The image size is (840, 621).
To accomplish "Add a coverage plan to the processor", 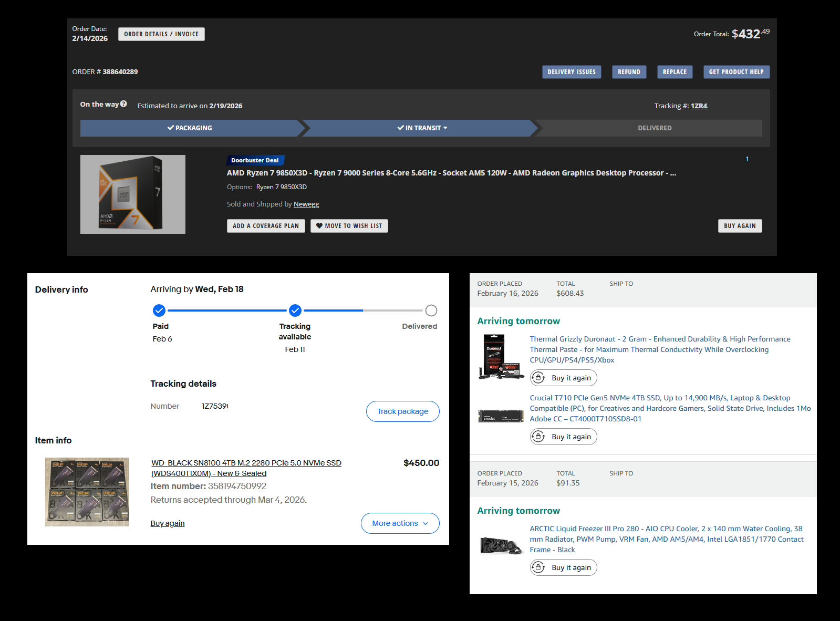I will (x=266, y=226).
